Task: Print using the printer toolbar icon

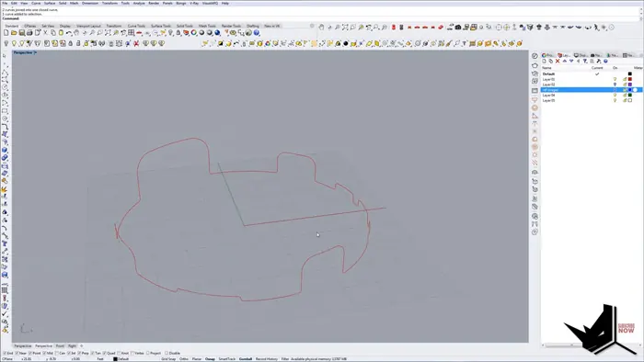Action: (29, 33)
